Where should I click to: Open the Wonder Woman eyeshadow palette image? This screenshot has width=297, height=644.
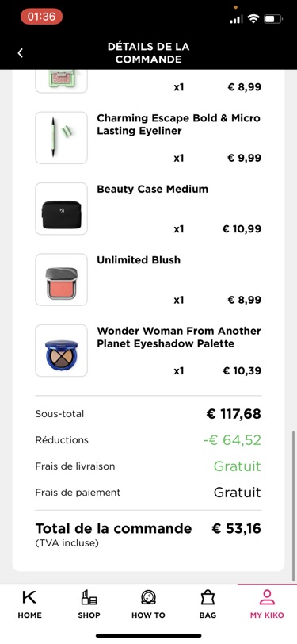pos(62,351)
